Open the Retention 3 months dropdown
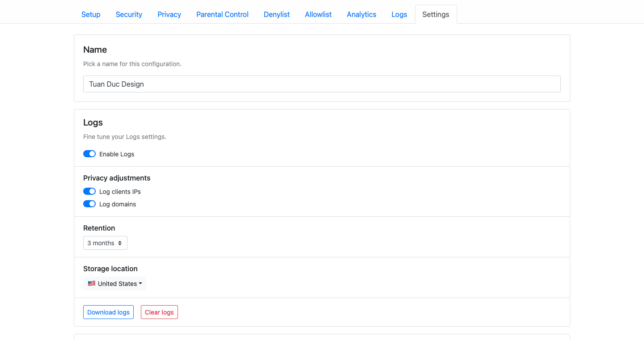The height and width of the screenshot is (340, 644). (x=105, y=243)
